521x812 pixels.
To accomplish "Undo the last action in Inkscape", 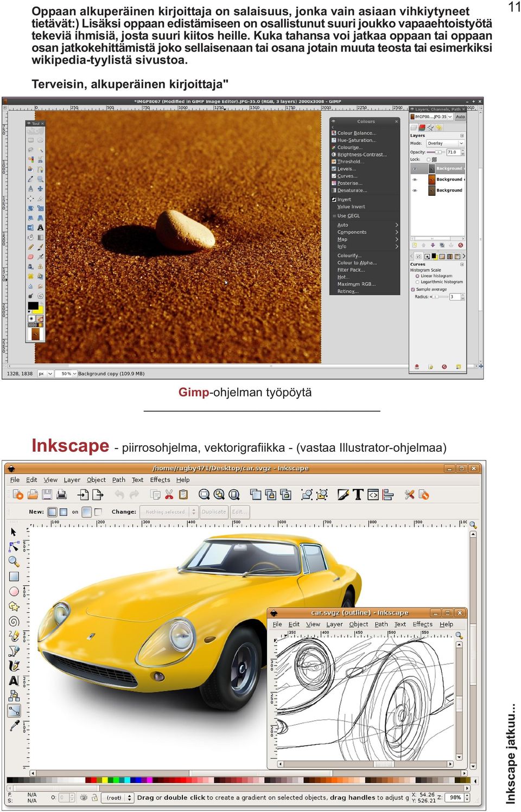I will coord(119,494).
